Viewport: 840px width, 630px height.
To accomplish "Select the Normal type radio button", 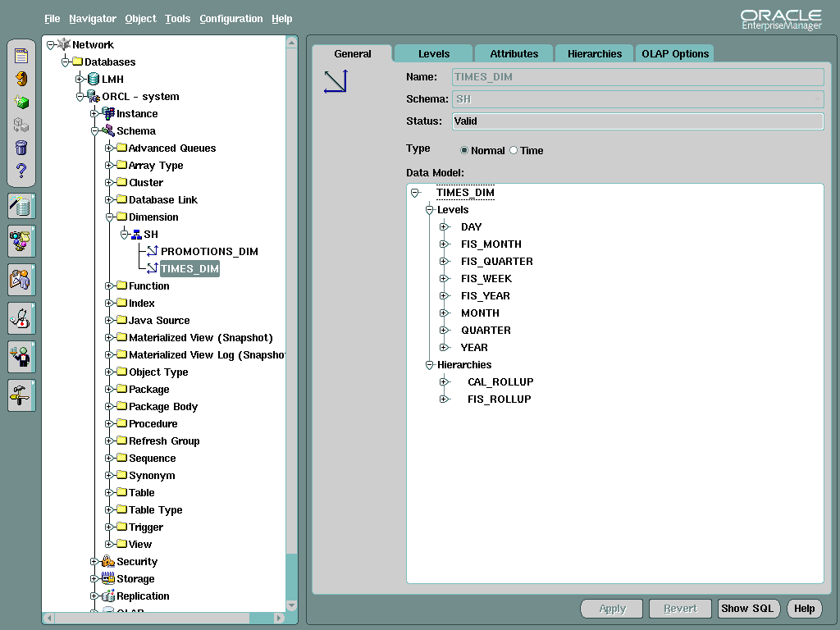I will [464, 151].
